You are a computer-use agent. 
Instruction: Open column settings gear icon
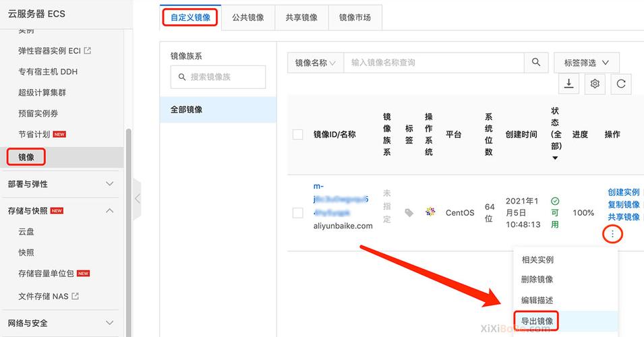(595, 84)
